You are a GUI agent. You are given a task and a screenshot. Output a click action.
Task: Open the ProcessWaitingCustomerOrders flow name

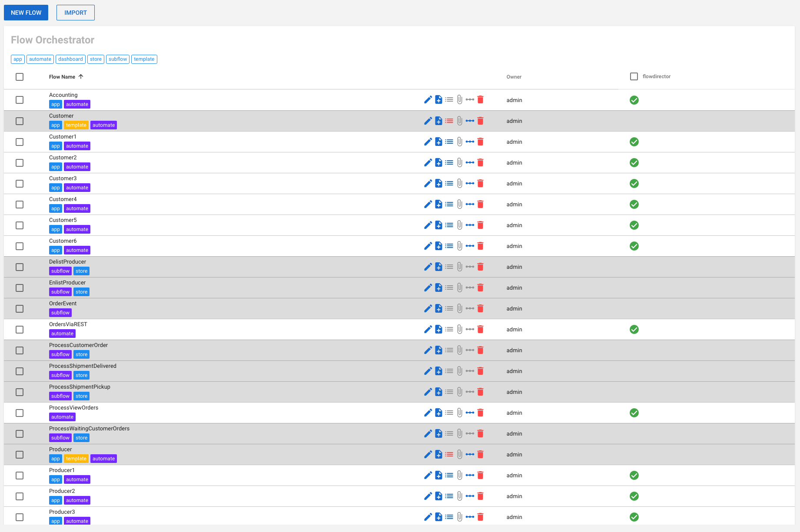pyautogui.click(x=89, y=429)
